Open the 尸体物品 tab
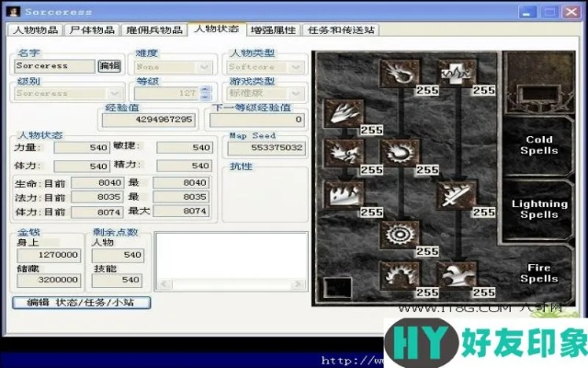Screen dimensions: 588x368 pos(92,30)
